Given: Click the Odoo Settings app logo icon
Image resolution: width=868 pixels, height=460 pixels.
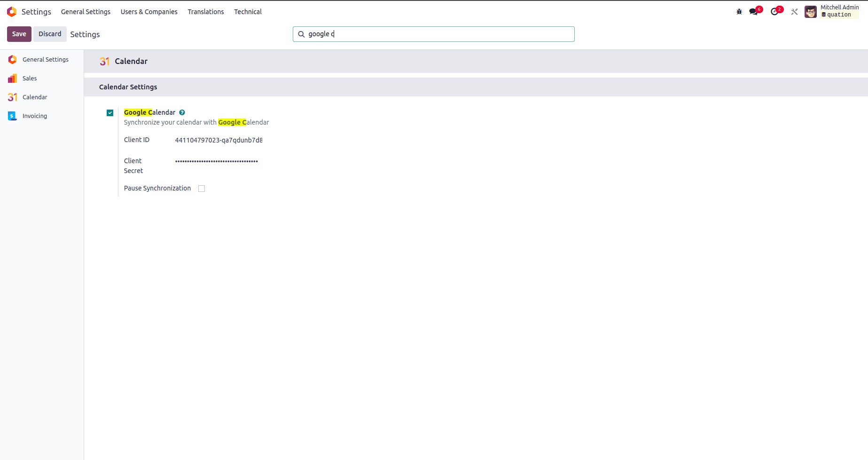Looking at the screenshot, I should click(12, 12).
